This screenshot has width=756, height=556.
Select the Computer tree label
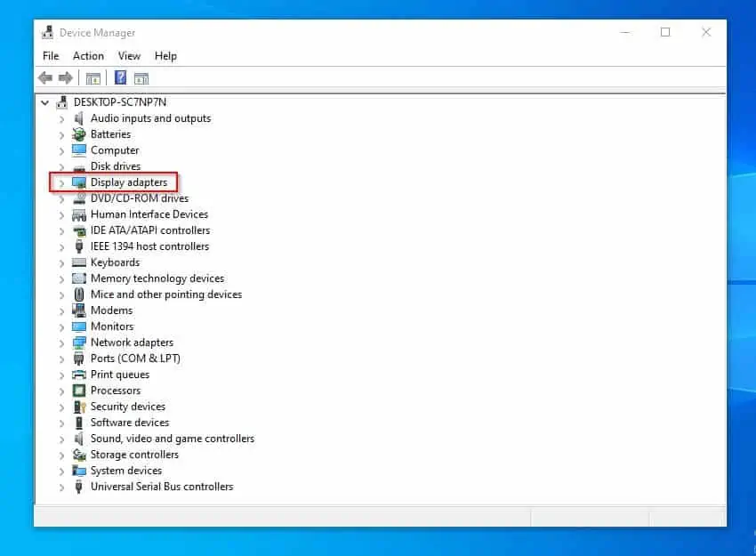pos(115,150)
